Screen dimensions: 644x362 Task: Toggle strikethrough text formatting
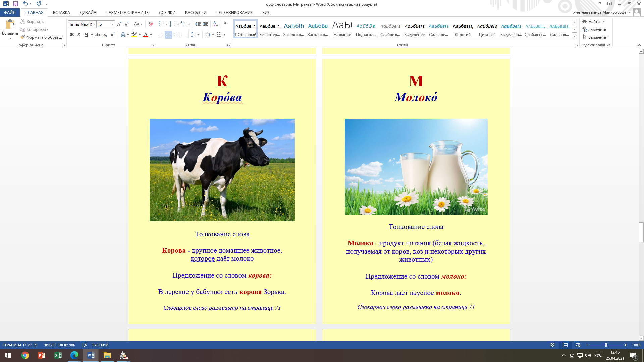98,35
